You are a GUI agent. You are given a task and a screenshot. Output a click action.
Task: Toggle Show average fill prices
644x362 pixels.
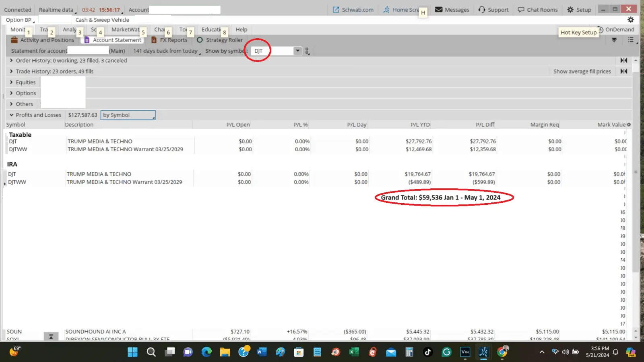pos(582,71)
